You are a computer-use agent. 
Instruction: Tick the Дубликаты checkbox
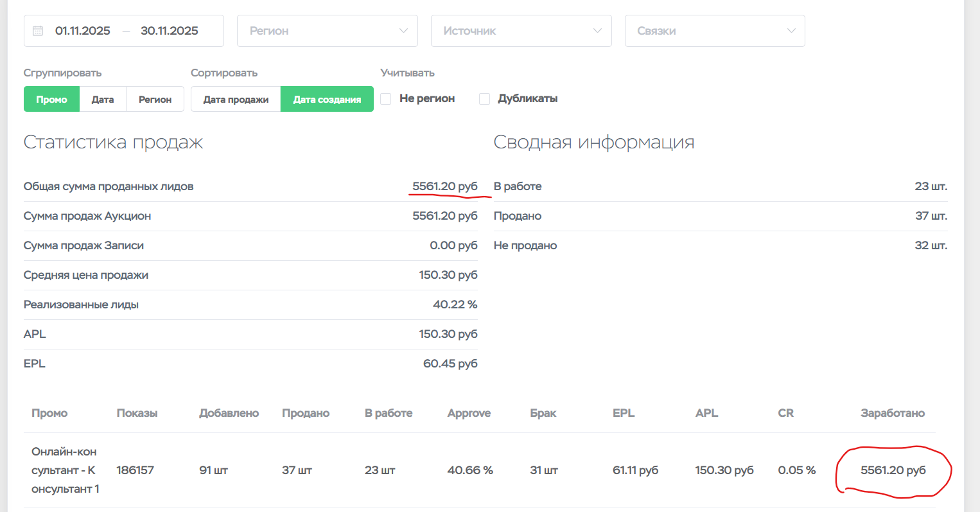click(485, 99)
